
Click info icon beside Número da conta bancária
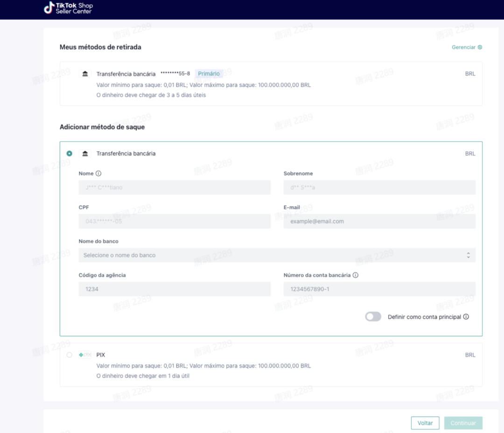356,275
